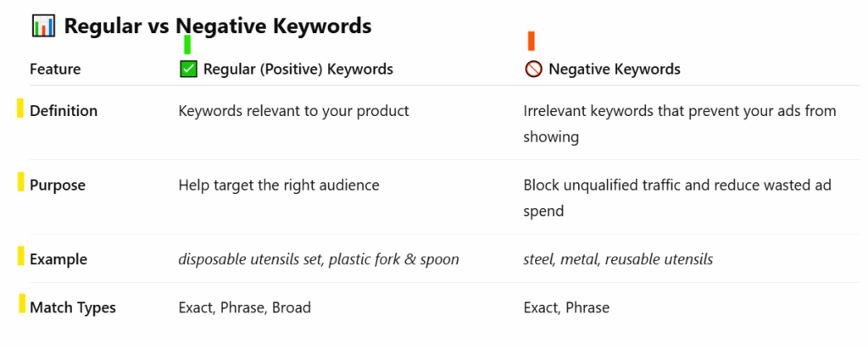
Task: Select the "Regular vs Negative Keywords" title text
Action: point(218,26)
